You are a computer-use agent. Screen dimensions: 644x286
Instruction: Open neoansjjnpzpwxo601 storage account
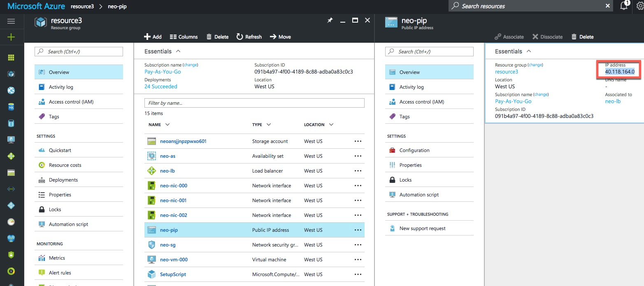tap(183, 141)
